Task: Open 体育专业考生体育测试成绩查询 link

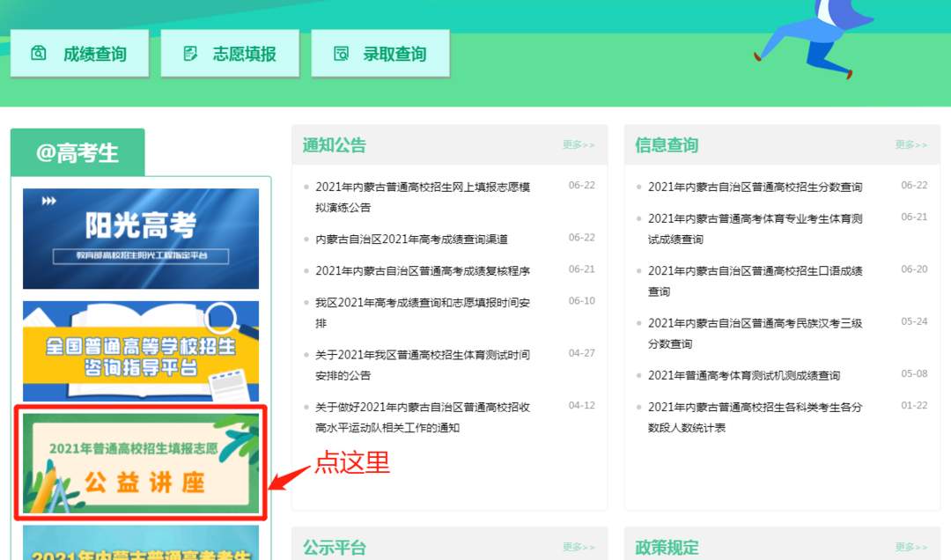Action: (x=756, y=229)
